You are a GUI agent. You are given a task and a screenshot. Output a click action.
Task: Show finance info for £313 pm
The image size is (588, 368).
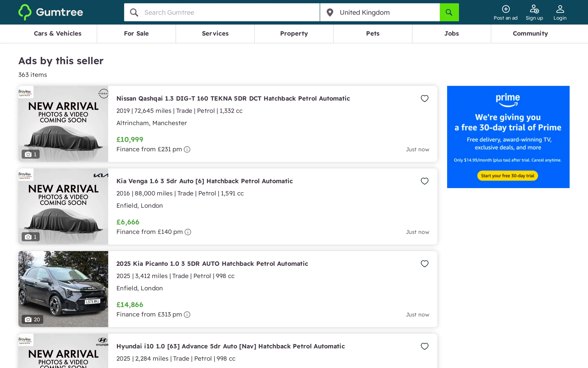pos(187,315)
